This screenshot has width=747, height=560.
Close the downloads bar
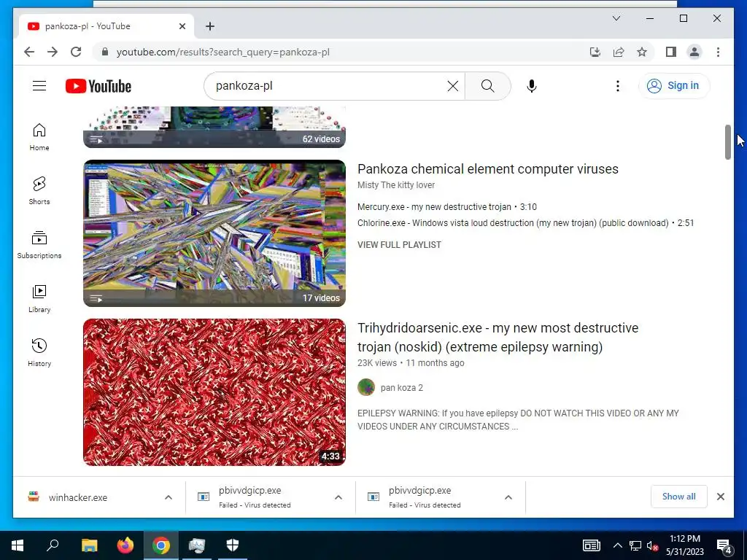click(x=720, y=497)
